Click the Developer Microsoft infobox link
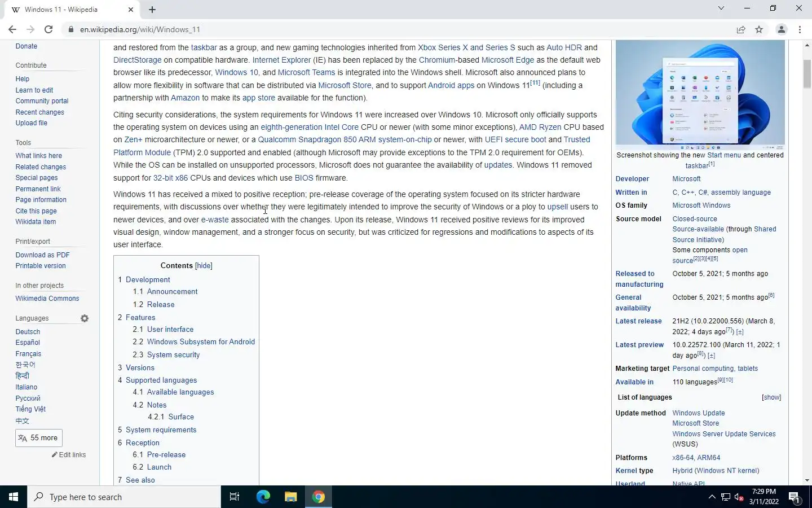This screenshot has width=812, height=508. click(x=686, y=179)
